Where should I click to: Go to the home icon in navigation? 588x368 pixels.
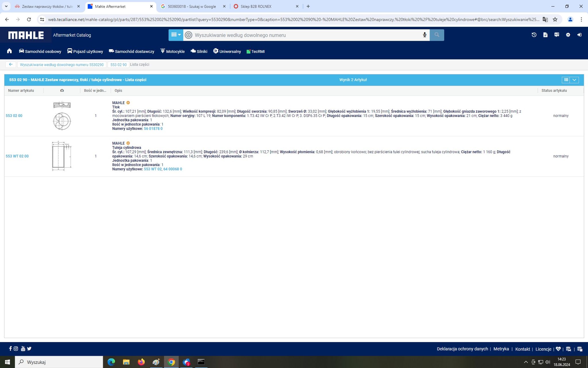click(9, 51)
